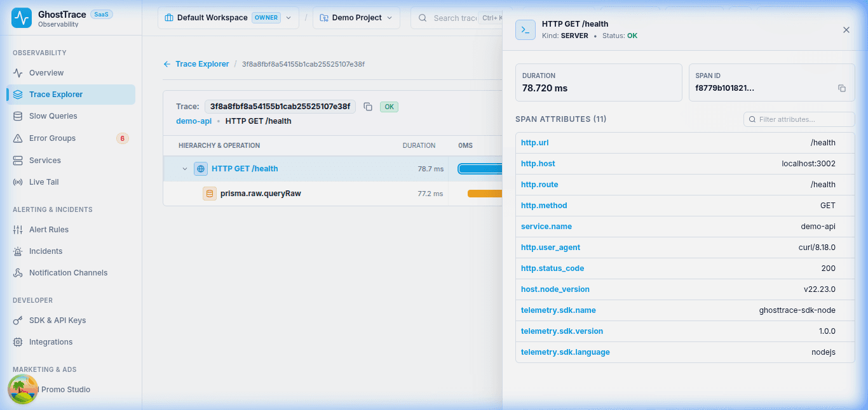Click the curl/8.18.0 user agent value
Image resolution: width=868 pixels, height=410 pixels.
click(x=817, y=248)
